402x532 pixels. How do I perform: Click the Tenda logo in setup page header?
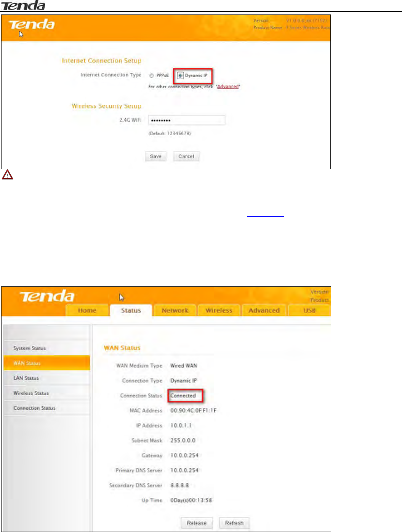pyautogui.click(x=32, y=24)
